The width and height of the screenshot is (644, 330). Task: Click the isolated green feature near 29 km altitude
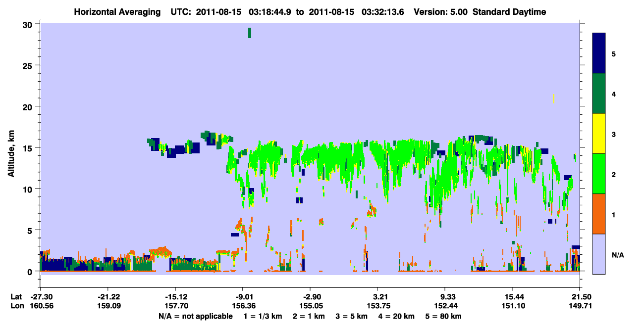(250, 33)
